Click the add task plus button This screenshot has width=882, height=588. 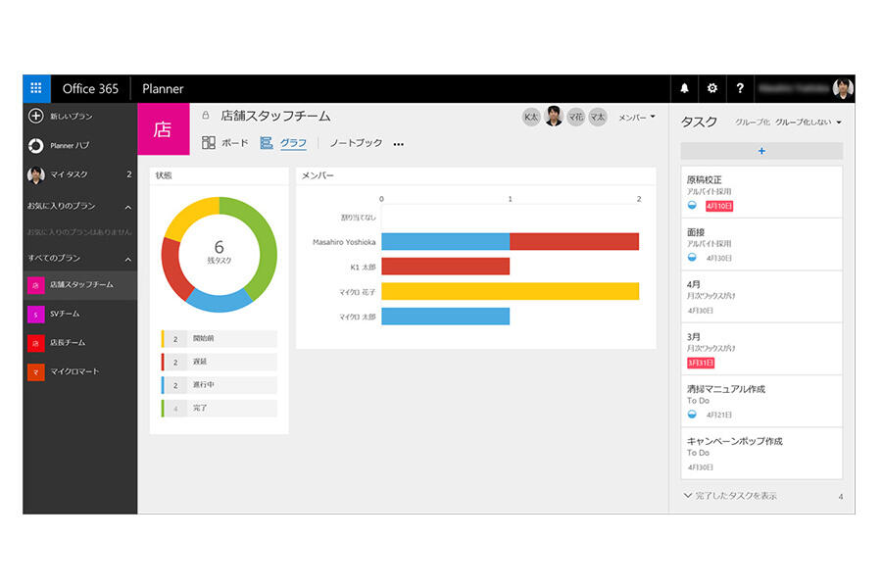tap(761, 151)
